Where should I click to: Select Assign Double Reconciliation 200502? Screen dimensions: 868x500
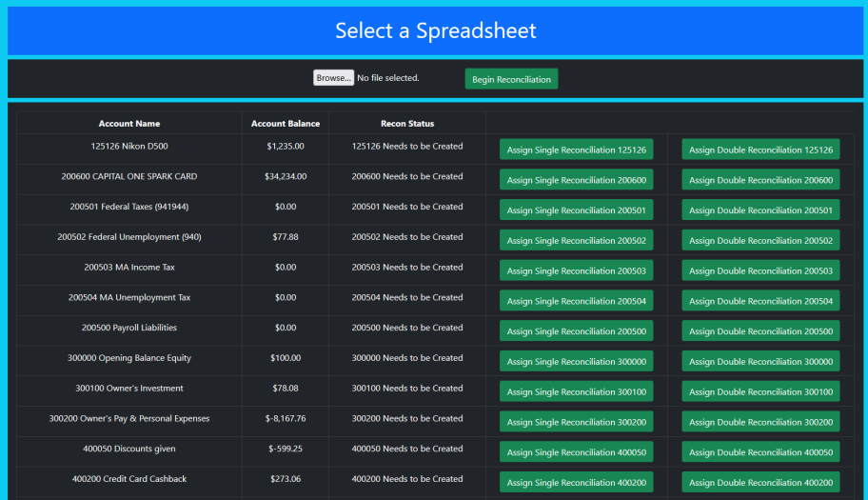[760, 241]
